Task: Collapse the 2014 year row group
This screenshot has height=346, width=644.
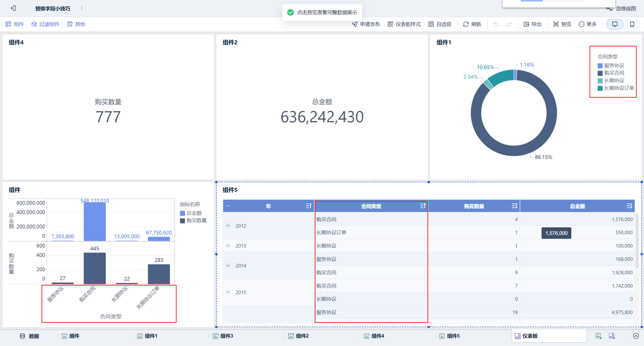Action: tap(228, 266)
